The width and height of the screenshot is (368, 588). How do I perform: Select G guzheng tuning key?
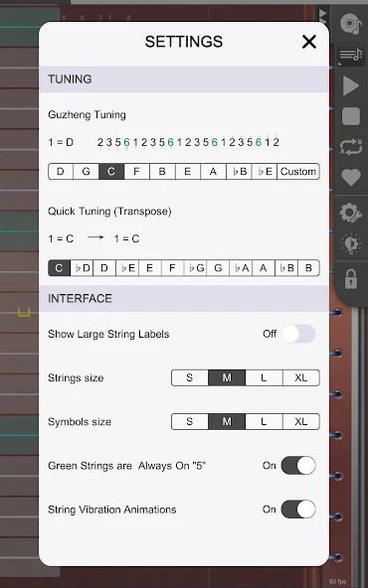86,172
